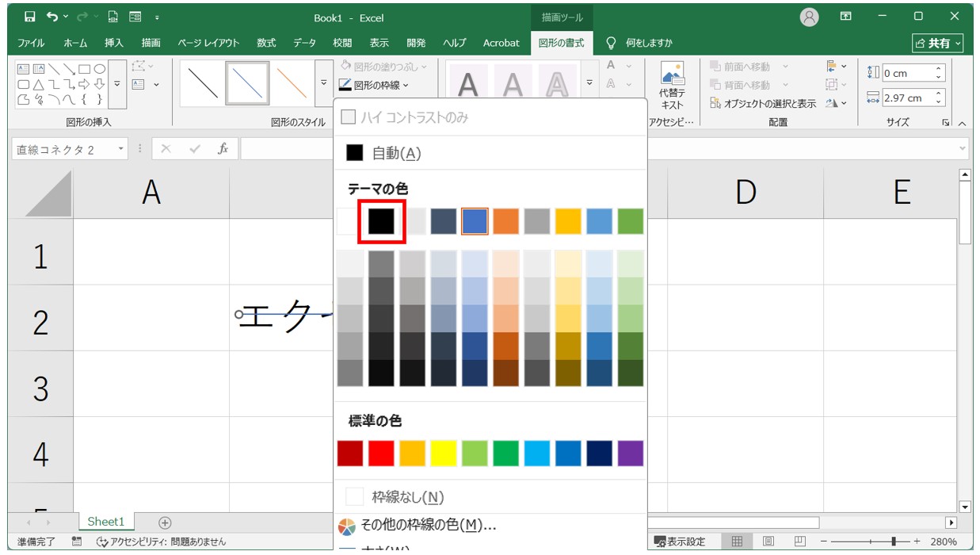Switch to Page Break Preview in status bar
980x555 pixels.
[x=799, y=542]
